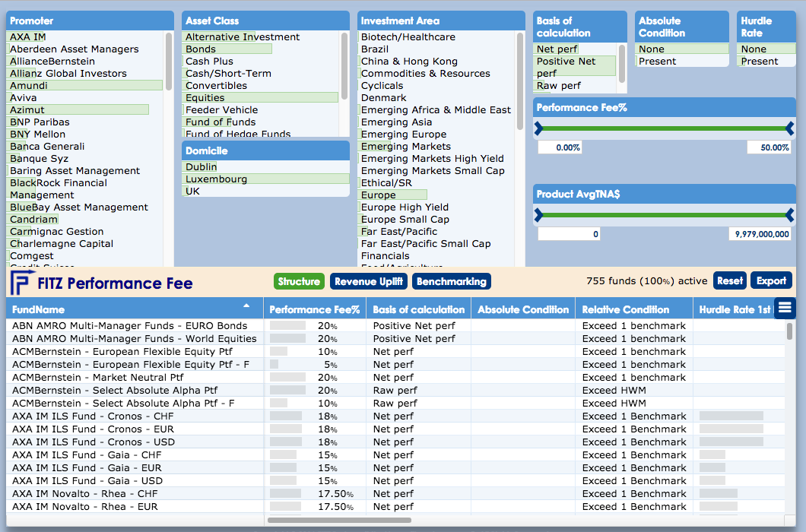This screenshot has width=806, height=532.
Task: Click the table's horizontal scrollbar
Action: [339, 521]
